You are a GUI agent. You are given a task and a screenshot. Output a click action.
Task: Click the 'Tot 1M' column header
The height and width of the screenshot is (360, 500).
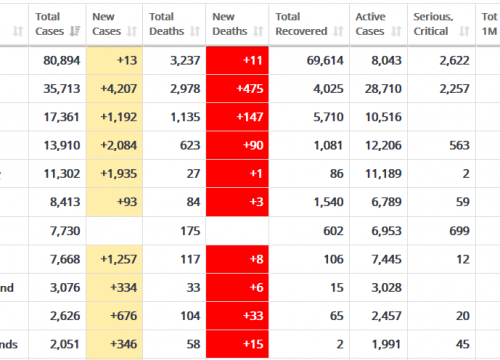(489, 24)
